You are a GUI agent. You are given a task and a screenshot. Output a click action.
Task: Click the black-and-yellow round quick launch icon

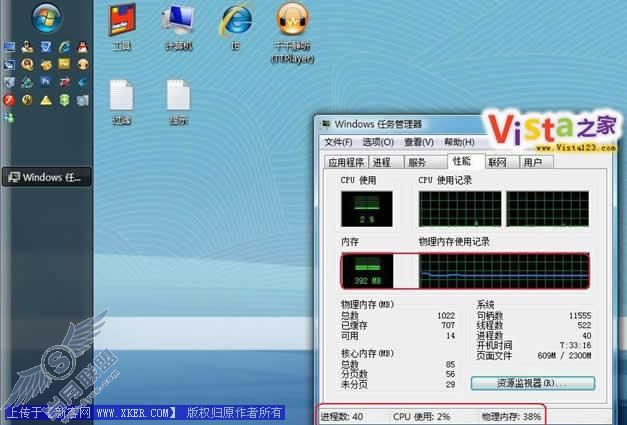(27, 100)
